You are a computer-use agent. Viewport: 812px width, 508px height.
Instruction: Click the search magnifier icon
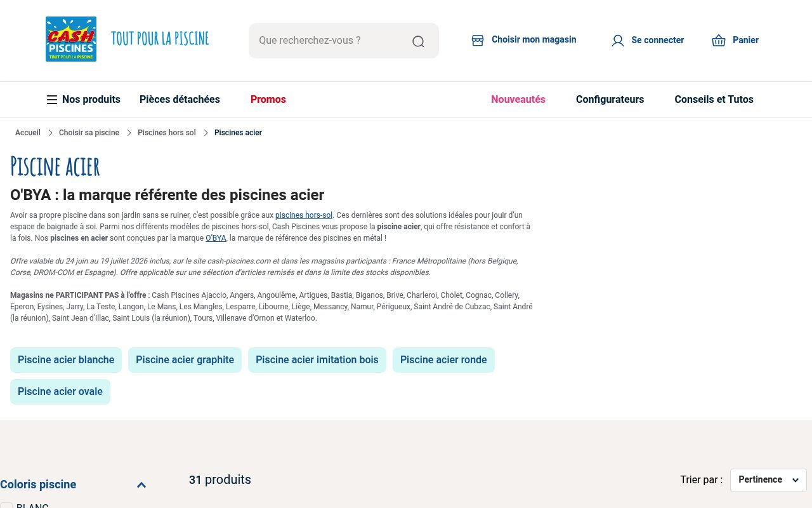(x=418, y=41)
